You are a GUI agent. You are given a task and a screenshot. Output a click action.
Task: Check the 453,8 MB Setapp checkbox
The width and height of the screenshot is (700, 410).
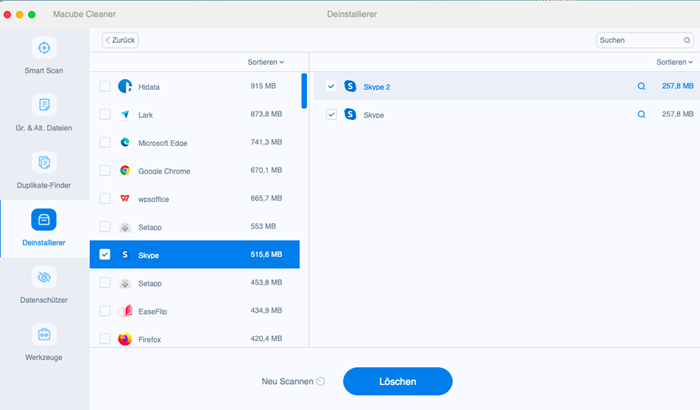(105, 283)
